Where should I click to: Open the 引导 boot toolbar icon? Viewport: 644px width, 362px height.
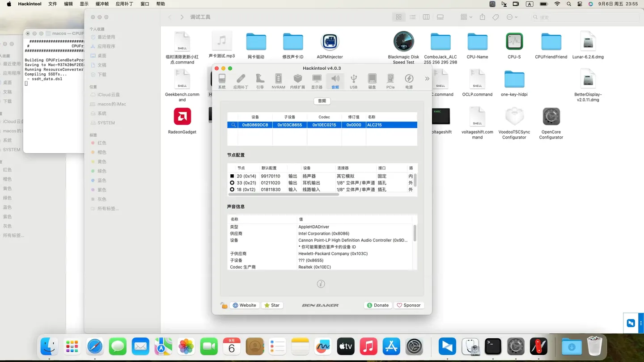point(260,81)
